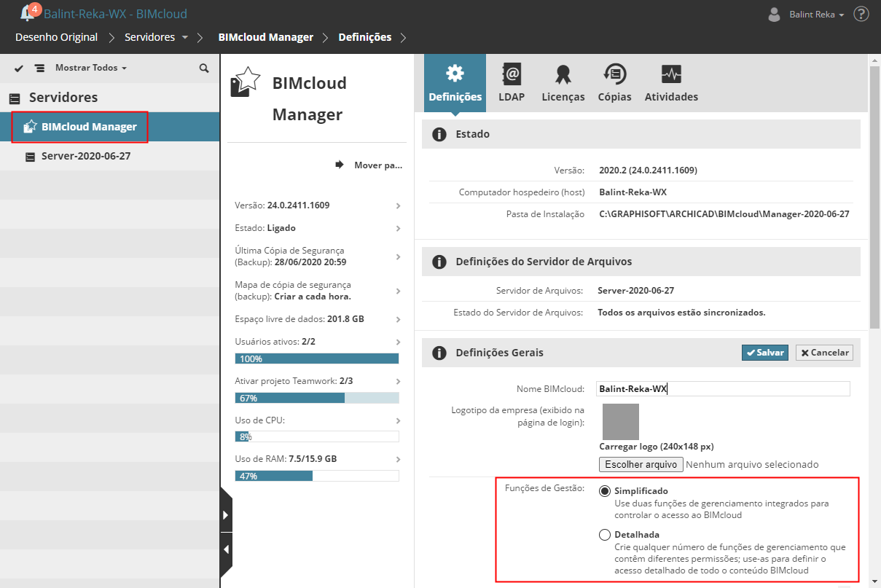Click the Definições gear icon
881x588 pixels.
(455, 73)
